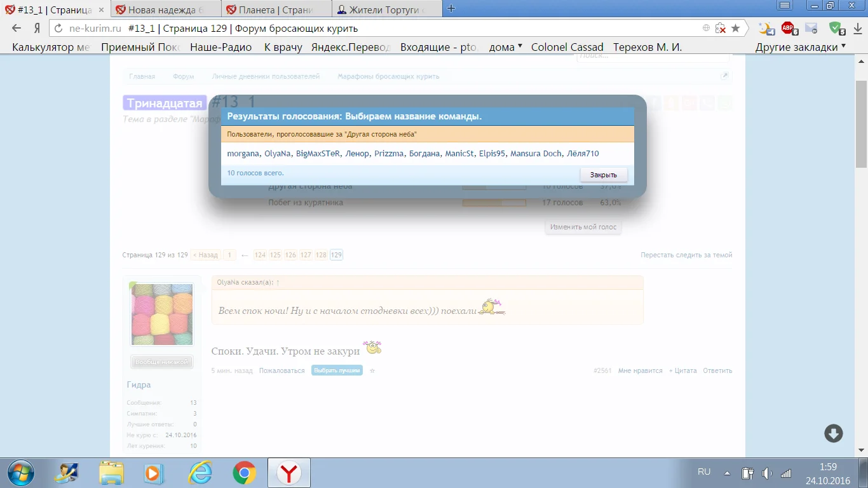Open the 'Калькулятор' bookmark
The image size is (868, 488).
51,47
